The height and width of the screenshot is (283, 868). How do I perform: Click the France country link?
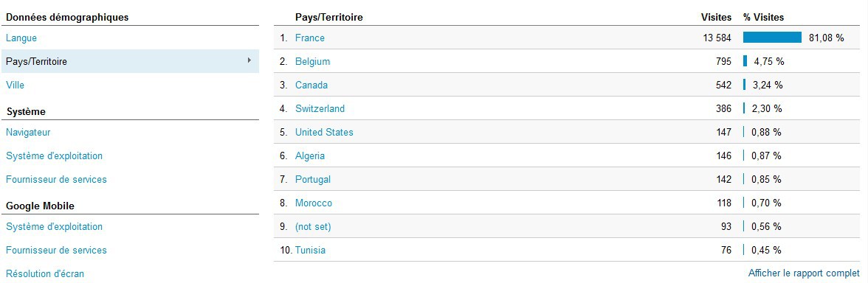310,38
